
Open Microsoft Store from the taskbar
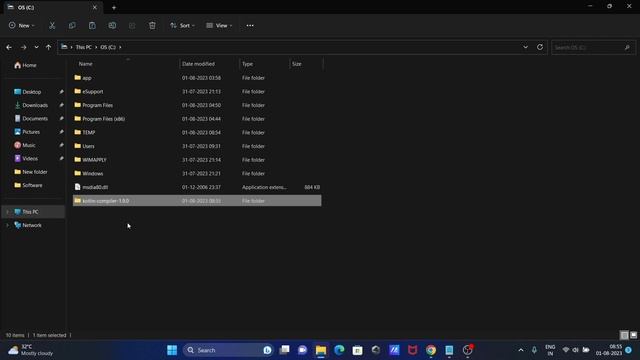click(358, 350)
